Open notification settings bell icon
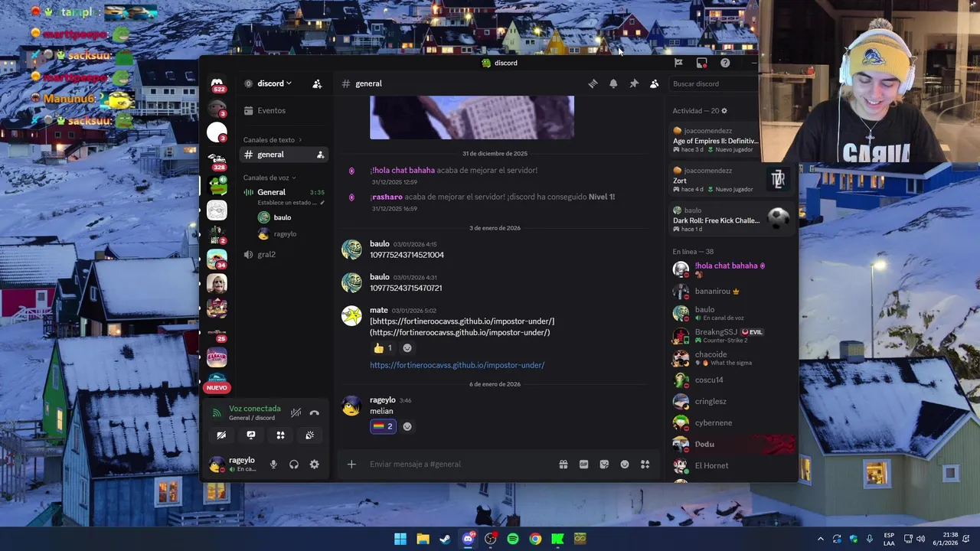 point(613,83)
